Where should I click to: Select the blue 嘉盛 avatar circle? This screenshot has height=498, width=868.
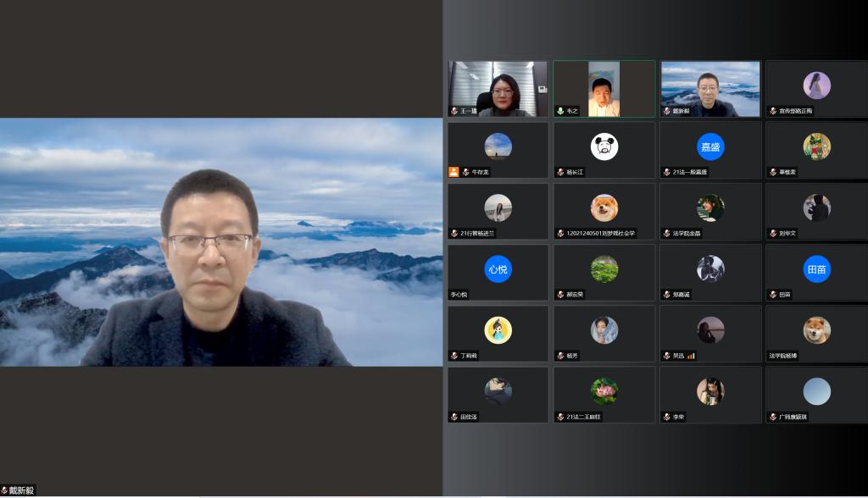point(710,147)
